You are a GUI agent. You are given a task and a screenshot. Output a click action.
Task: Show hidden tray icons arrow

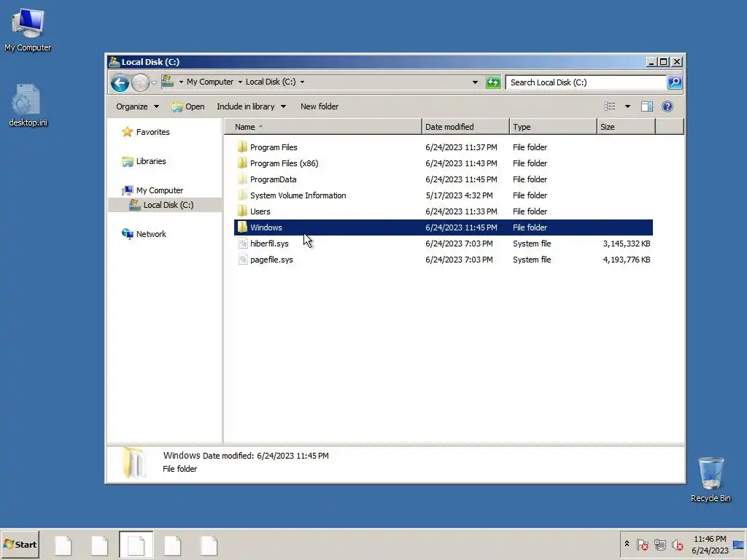pos(627,543)
